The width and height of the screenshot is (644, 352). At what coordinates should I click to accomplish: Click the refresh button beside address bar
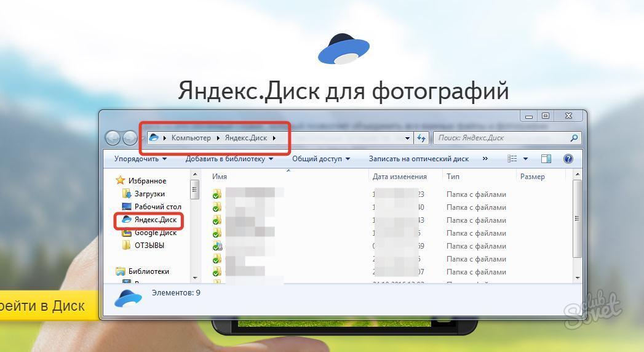click(421, 138)
